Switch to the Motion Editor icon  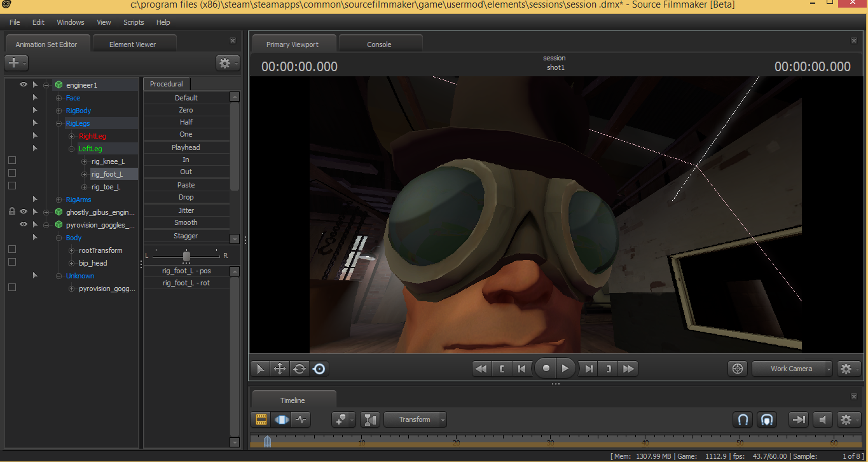[281, 419]
